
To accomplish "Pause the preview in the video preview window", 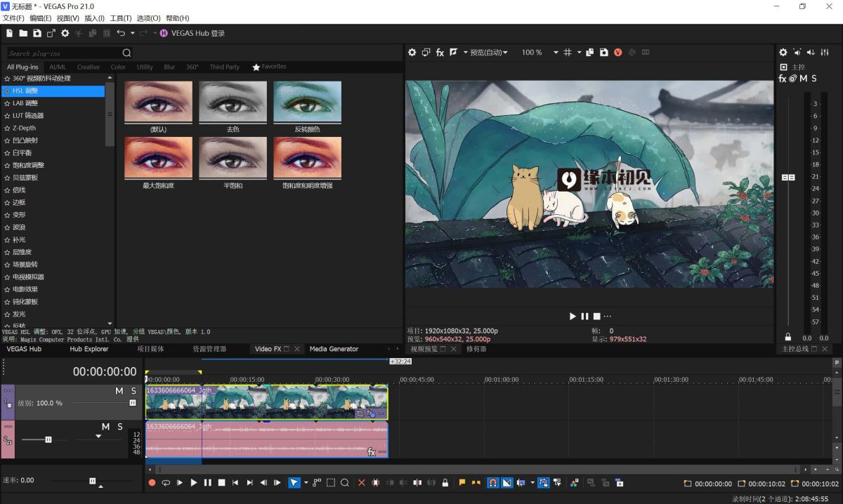I will click(x=584, y=317).
